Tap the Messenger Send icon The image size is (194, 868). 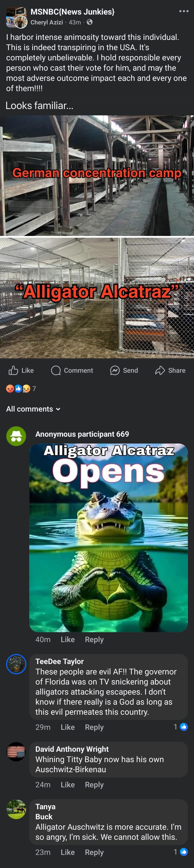115,370
